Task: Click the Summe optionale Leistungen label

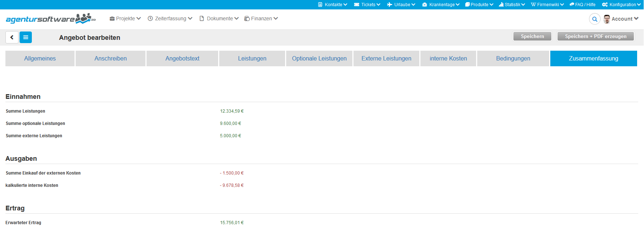Action: 35,123
